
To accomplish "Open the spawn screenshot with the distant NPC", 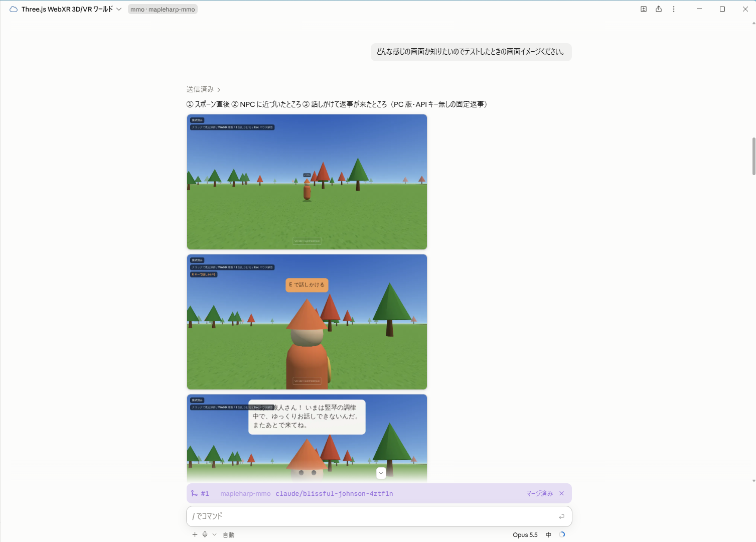I will tap(307, 182).
